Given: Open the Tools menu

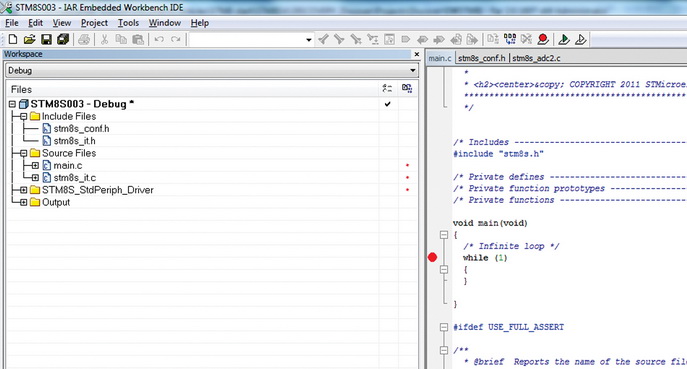Looking at the screenshot, I should pyautogui.click(x=128, y=23).
